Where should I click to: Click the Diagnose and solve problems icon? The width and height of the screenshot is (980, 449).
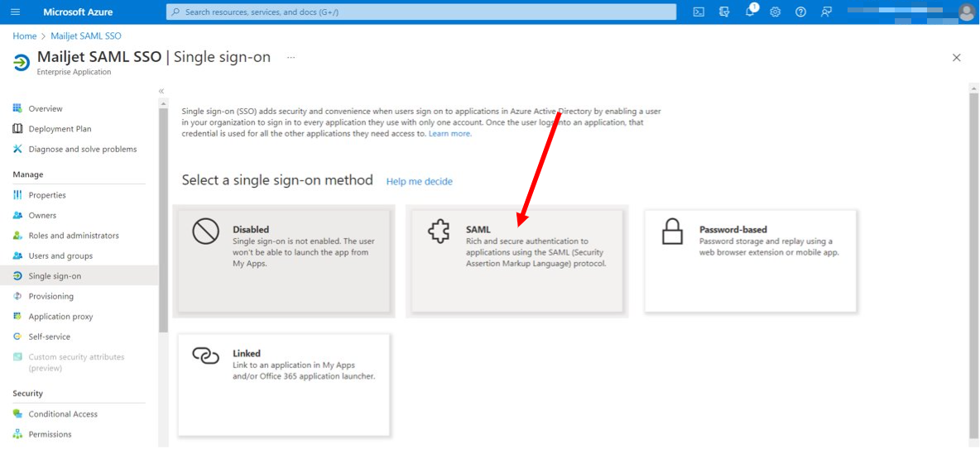(x=17, y=149)
